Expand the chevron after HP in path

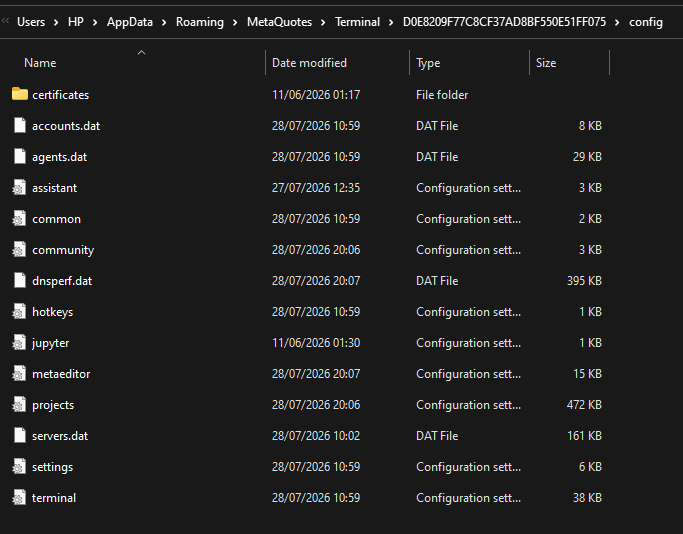point(95,22)
